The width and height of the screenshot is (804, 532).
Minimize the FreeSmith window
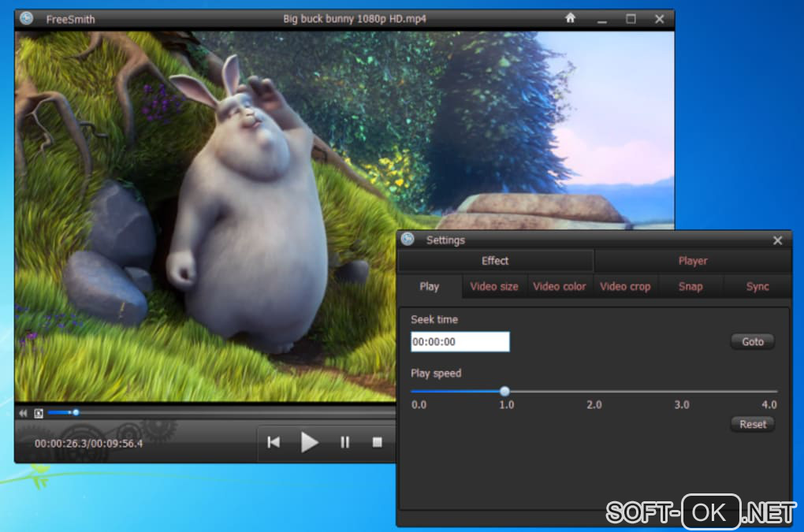point(602,20)
